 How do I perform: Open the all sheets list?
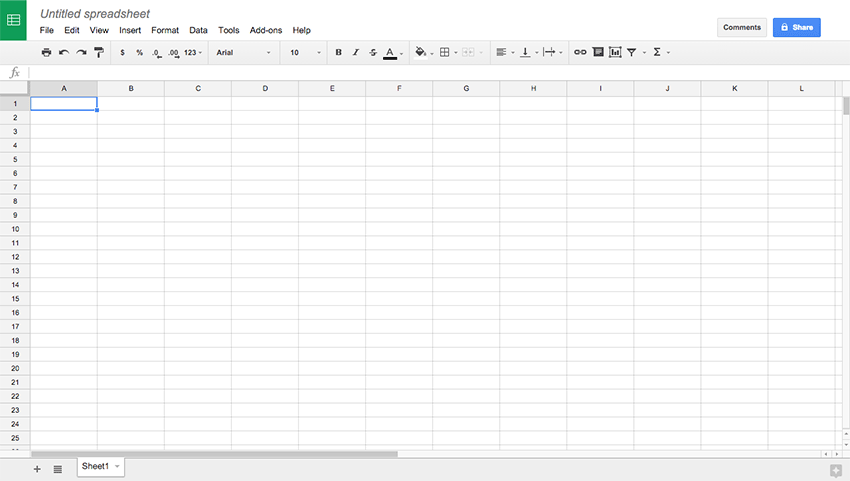pyautogui.click(x=57, y=469)
